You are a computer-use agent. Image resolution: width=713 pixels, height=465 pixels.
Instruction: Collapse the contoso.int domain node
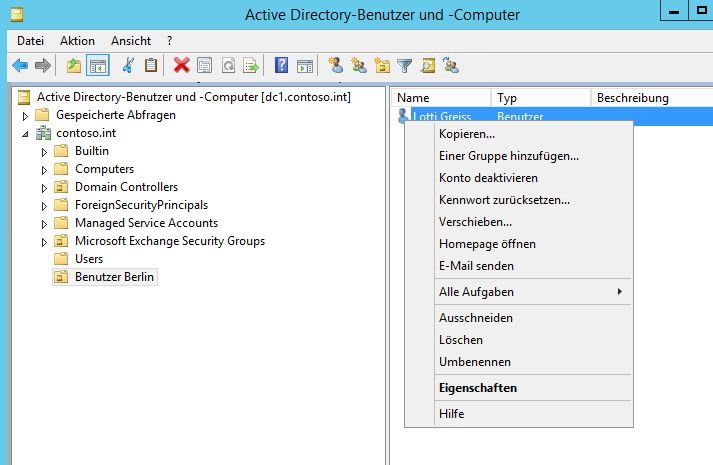click(25, 134)
